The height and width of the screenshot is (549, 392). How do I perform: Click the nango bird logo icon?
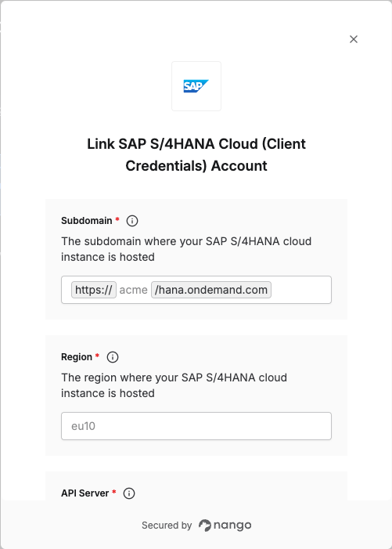205,526
